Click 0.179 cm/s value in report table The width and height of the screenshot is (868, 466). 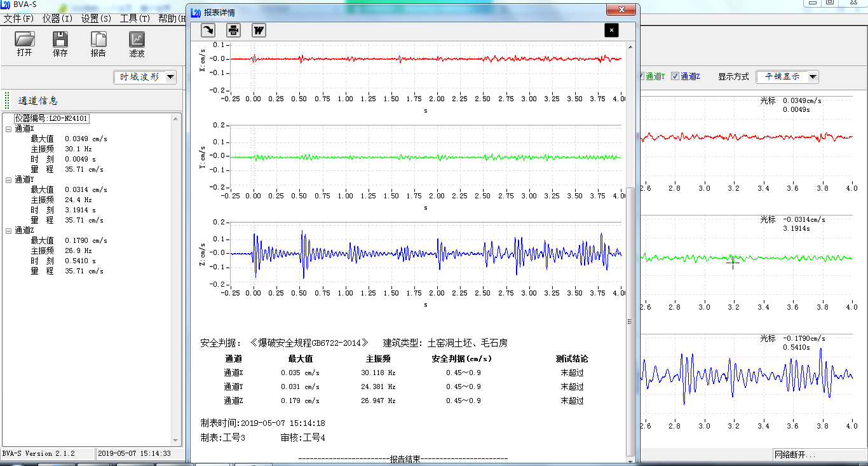point(300,401)
